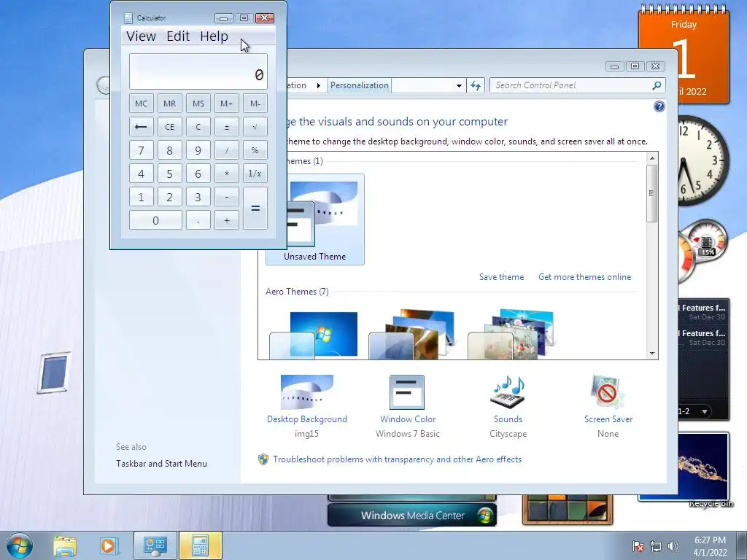Select the Windows 7 Aero theme thumbnail
This screenshot has height=560, width=747.
click(314, 335)
